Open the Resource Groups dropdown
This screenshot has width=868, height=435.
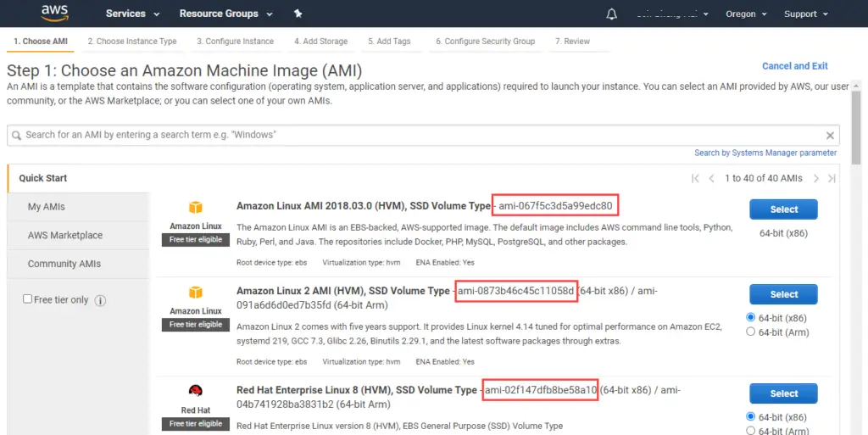coord(225,14)
